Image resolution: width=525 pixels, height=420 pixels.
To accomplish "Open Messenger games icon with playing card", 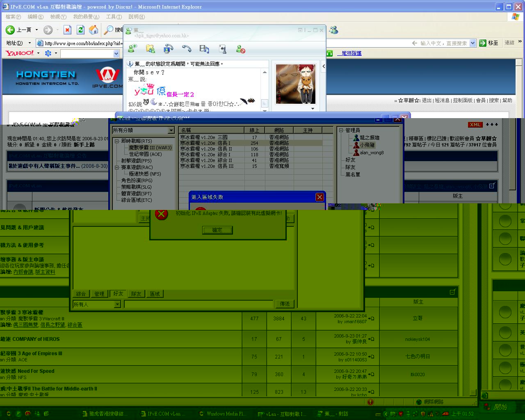I will (x=223, y=49).
